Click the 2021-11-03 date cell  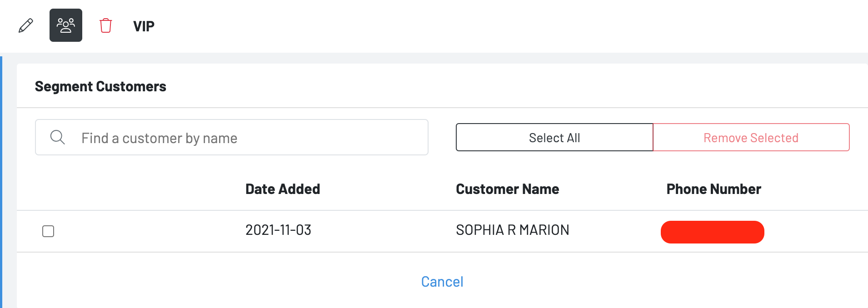click(x=278, y=230)
